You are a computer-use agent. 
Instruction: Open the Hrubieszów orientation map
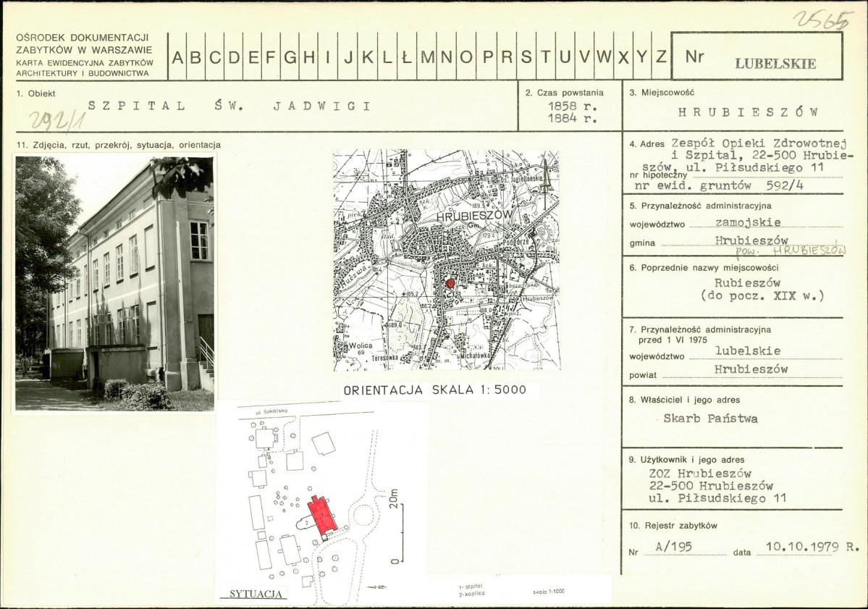(x=446, y=260)
